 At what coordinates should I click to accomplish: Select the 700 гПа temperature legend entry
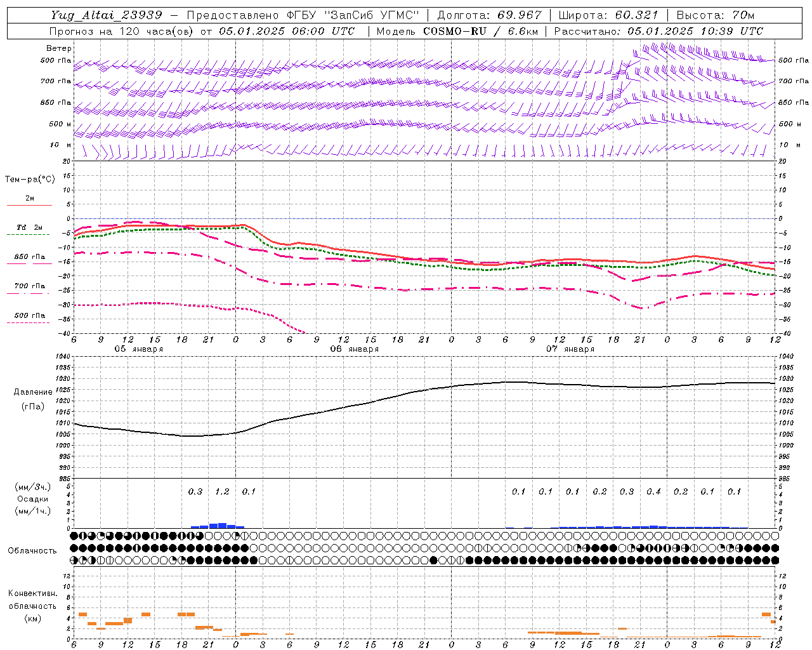pos(30,286)
